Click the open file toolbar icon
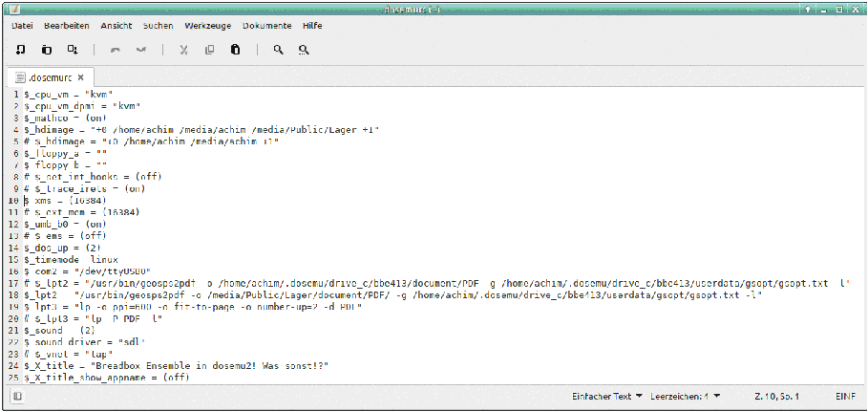The image size is (868, 412). pyautogui.click(x=47, y=50)
